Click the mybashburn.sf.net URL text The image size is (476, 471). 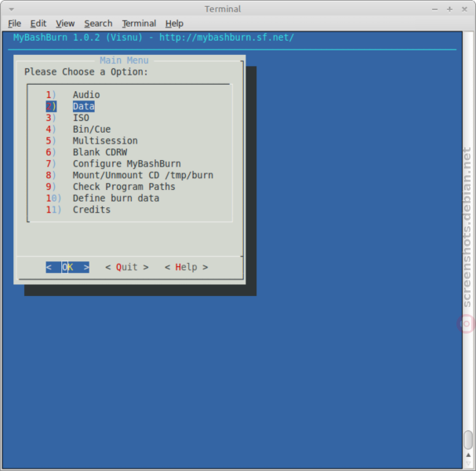point(227,38)
